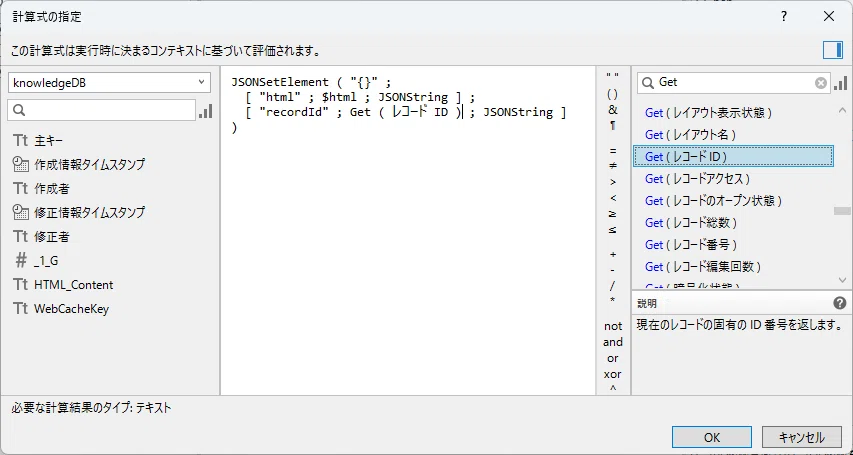853x455 pixels.
Task: Insert the multiplication asterisk operator
Action: click(x=613, y=300)
